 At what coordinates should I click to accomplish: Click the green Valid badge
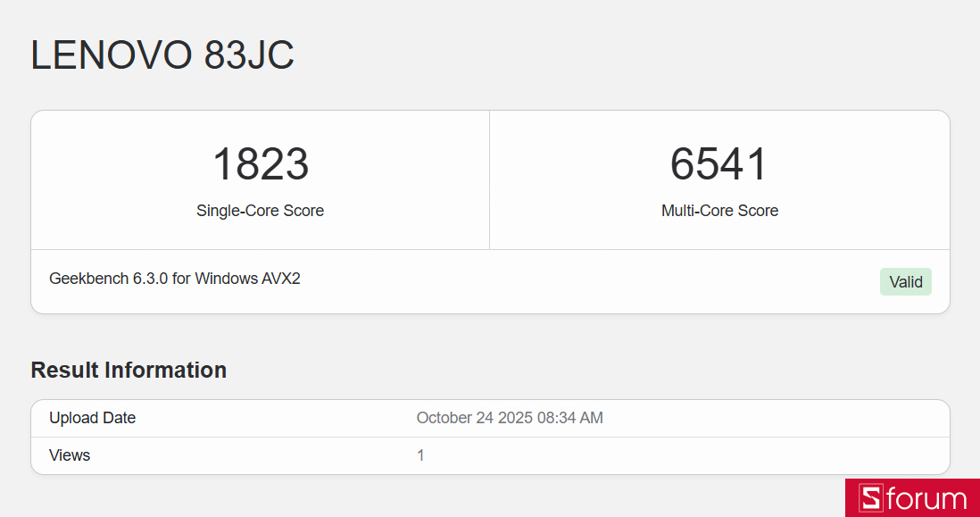(x=906, y=282)
